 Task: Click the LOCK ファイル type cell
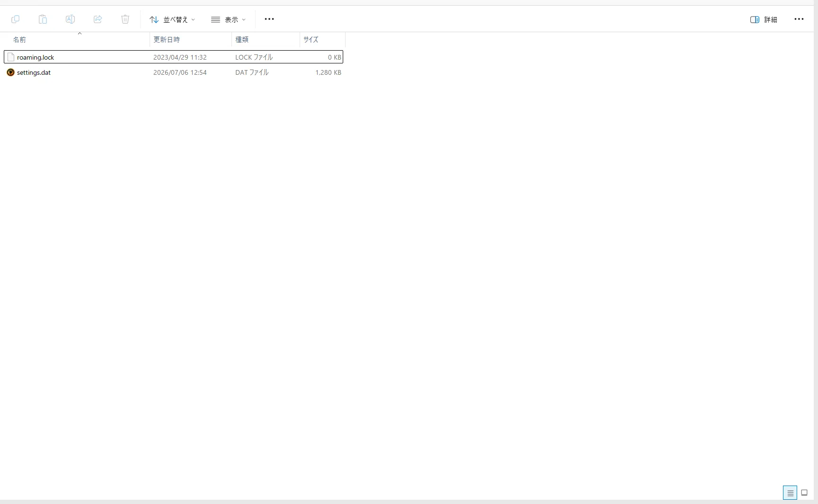click(x=254, y=57)
